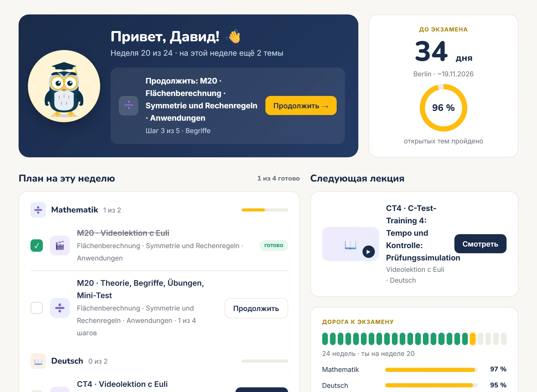Click 24 недель · ты на неделе 20
Screen dimensions: 537x392
[x=368, y=354]
